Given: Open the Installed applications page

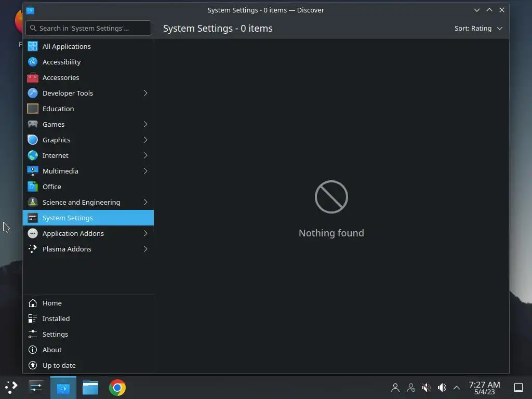Looking at the screenshot, I should 88,318.
